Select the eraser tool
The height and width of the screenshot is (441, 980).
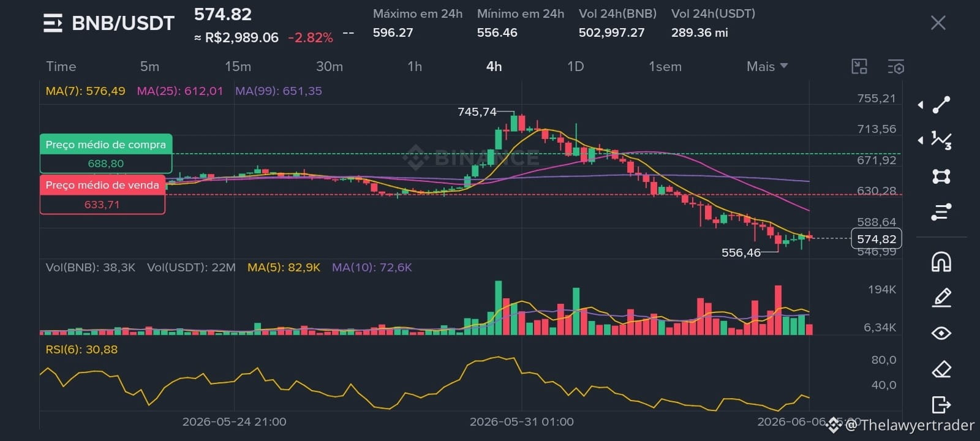pos(941,369)
